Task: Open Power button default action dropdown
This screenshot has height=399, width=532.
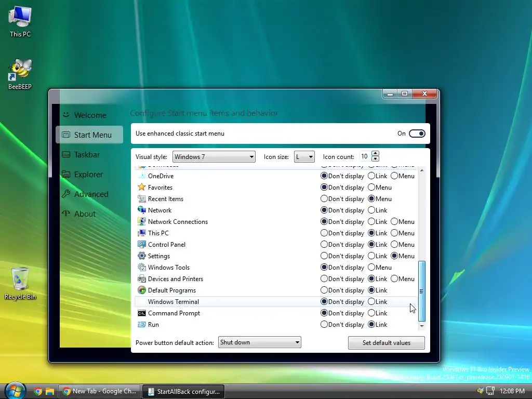Action: click(x=260, y=342)
